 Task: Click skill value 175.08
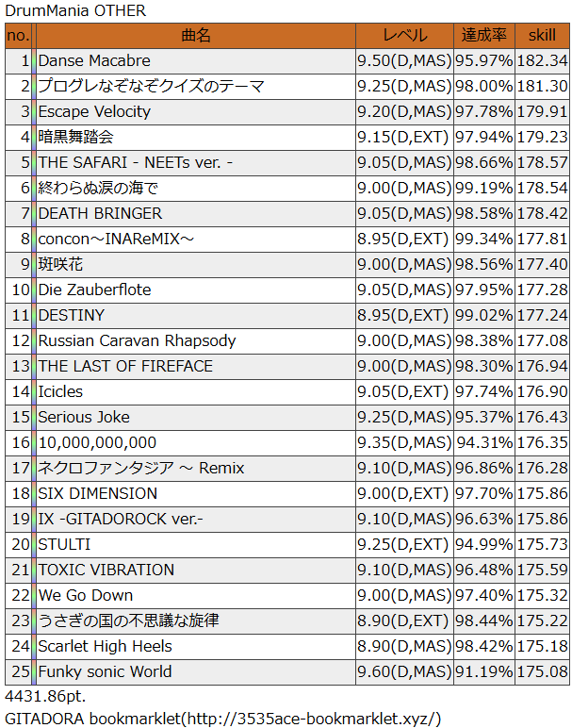tap(542, 671)
